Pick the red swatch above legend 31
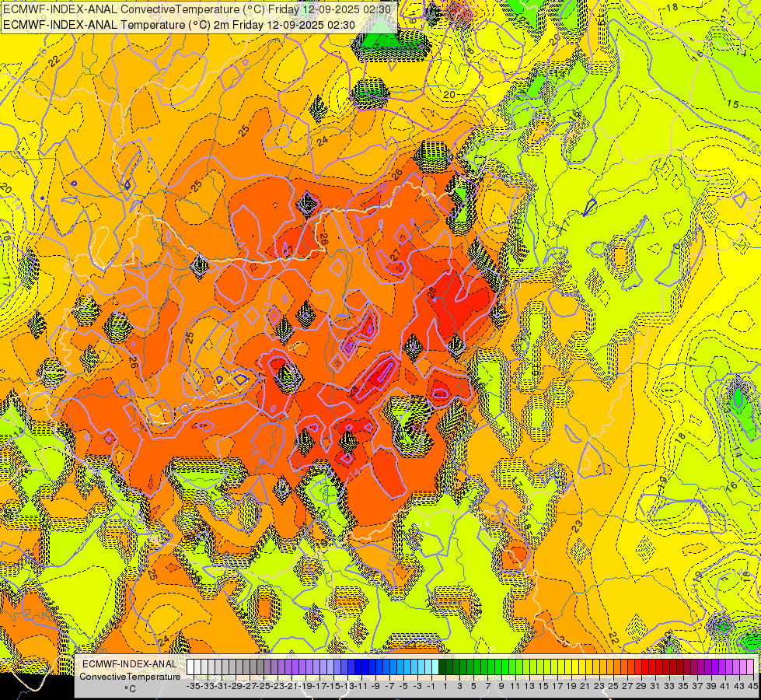 point(651,667)
